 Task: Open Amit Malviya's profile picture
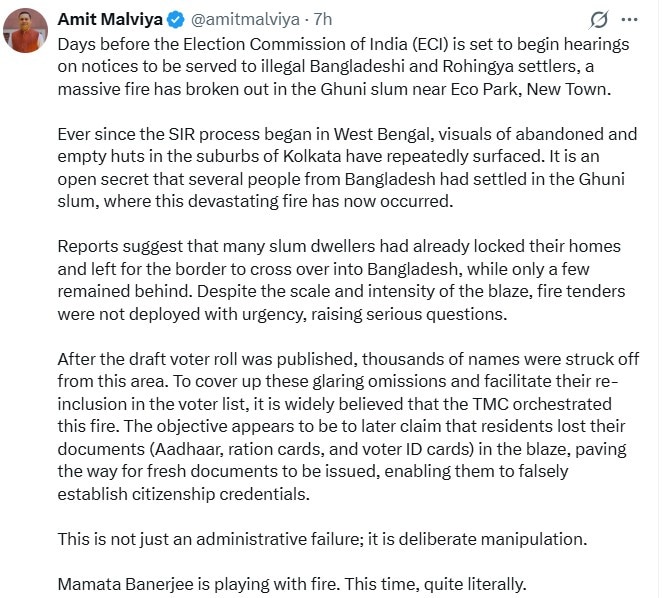(29, 33)
